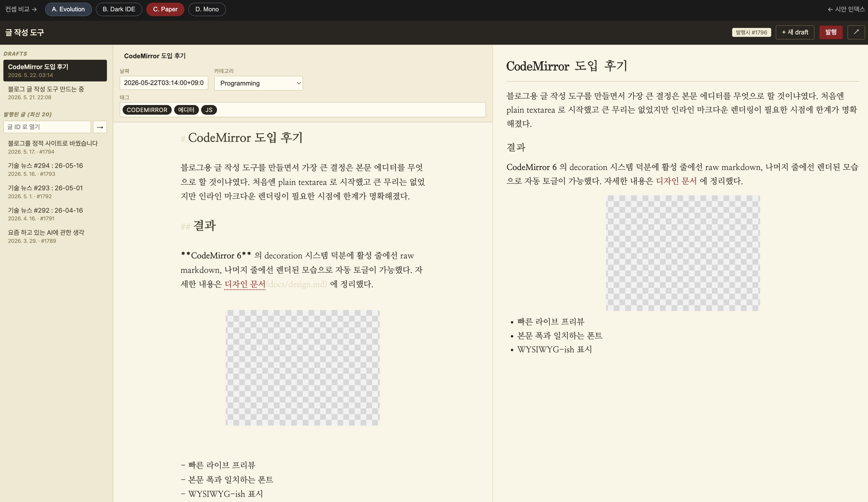This screenshot has height=502, width=868.
Task: Click the editor line WYSIWYG-ish 표시
Action: click(x=222, y=494)
